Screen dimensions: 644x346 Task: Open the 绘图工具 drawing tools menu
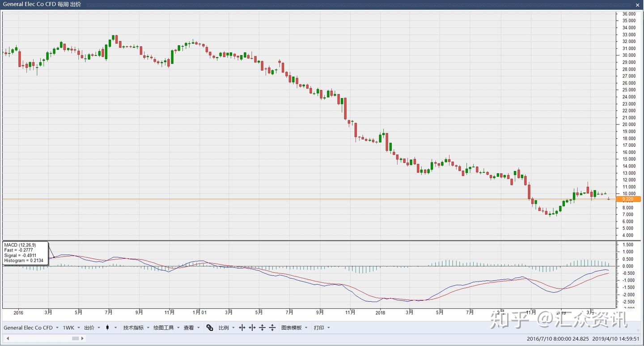pos(166,328)
